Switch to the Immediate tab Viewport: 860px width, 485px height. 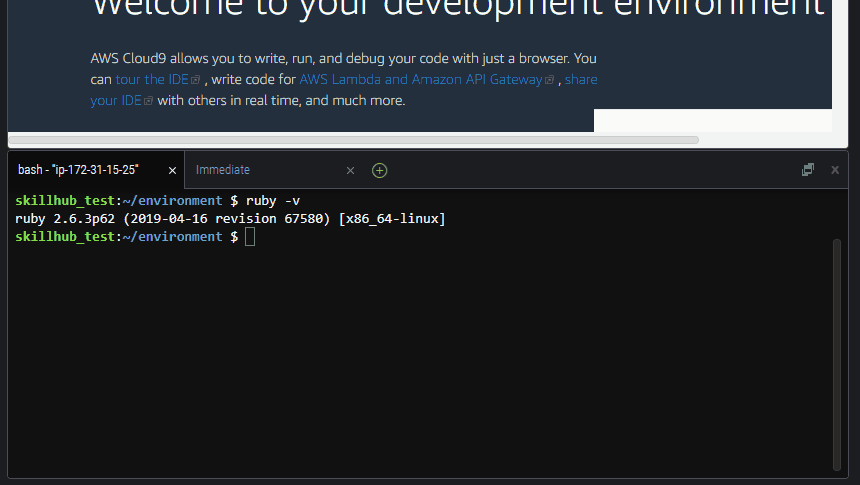(223, 170)
